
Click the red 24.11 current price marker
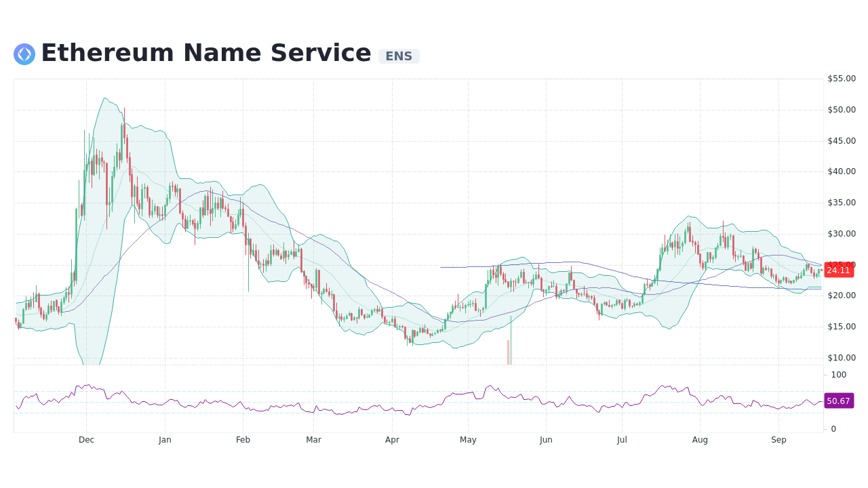coord(839,270)
